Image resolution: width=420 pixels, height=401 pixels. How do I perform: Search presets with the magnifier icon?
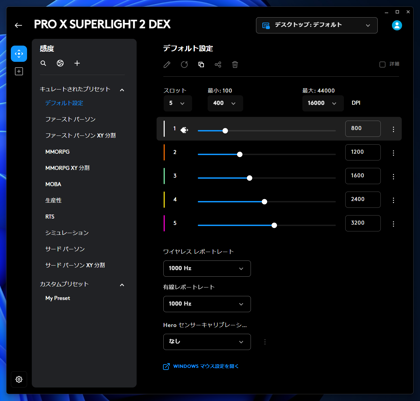pyautogui.click(x=43, y=63)
